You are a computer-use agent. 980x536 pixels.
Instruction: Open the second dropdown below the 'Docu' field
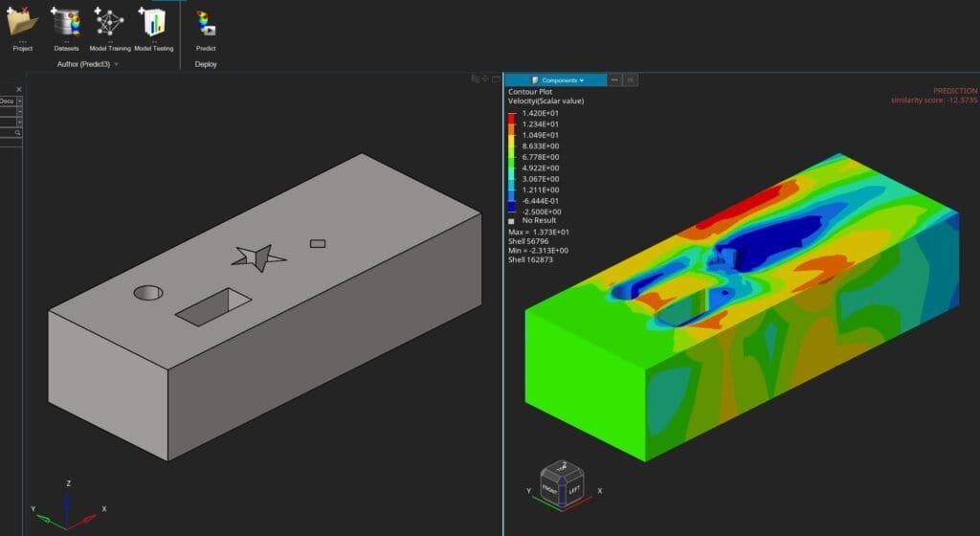[19, 111]
